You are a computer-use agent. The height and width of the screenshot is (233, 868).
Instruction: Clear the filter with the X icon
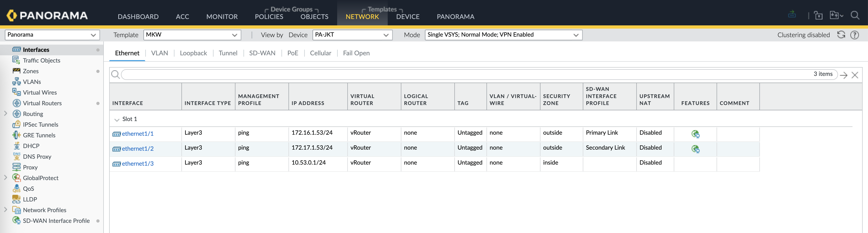(855, 75)
